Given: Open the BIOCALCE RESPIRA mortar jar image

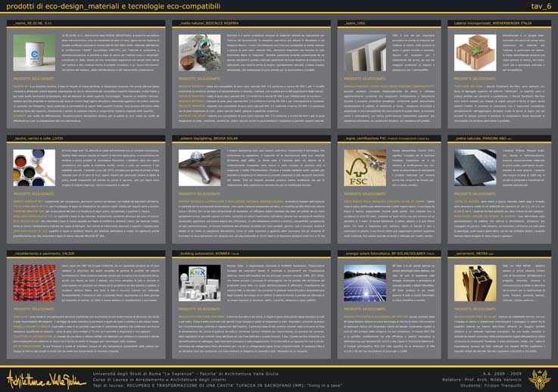Looking at the screenshot, I should [200, 53].
